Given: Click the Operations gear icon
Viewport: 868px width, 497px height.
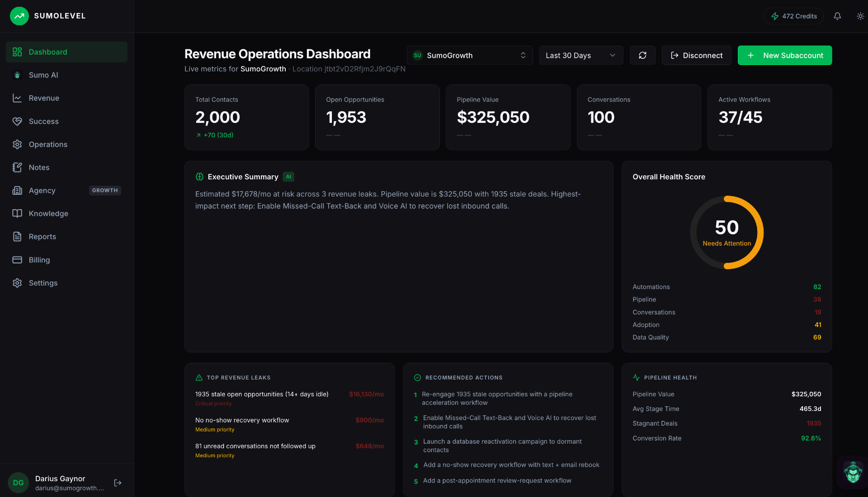Looking at the screenshot, I should (17, 144).
